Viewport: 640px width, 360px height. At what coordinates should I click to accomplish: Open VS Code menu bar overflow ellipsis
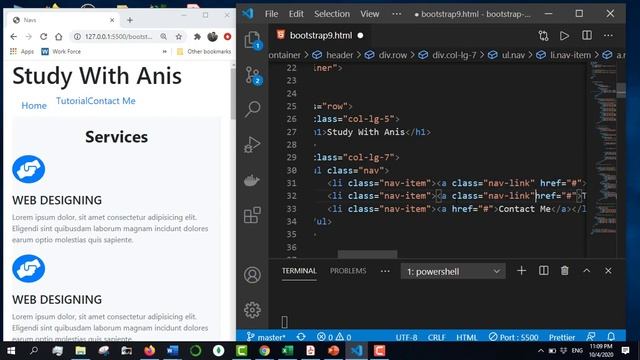click(396, 14)
